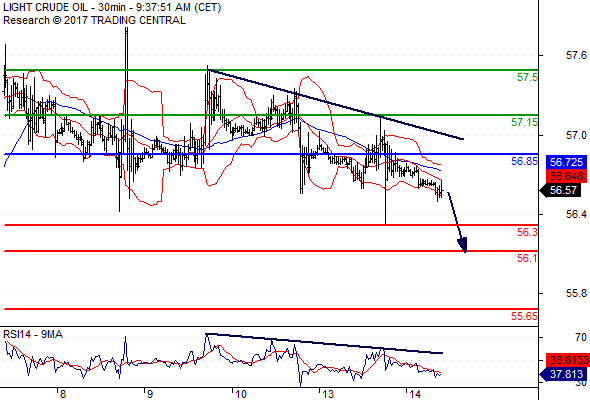The width and height of the screenshot is (590, 400).
Task: Click the 57.6 price axis label
Action: pyautogui.click(x=576, y=56)
